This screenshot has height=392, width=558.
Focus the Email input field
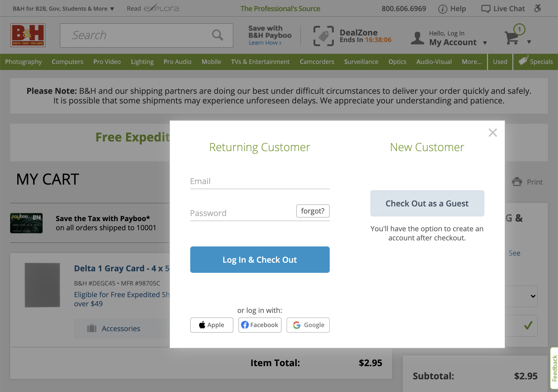(x=260, y=181)
